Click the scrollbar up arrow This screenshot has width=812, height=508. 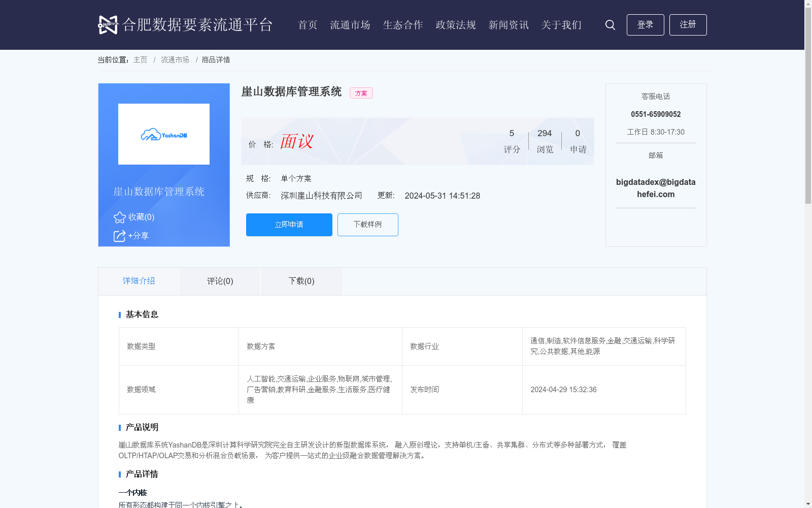[808, 4]
